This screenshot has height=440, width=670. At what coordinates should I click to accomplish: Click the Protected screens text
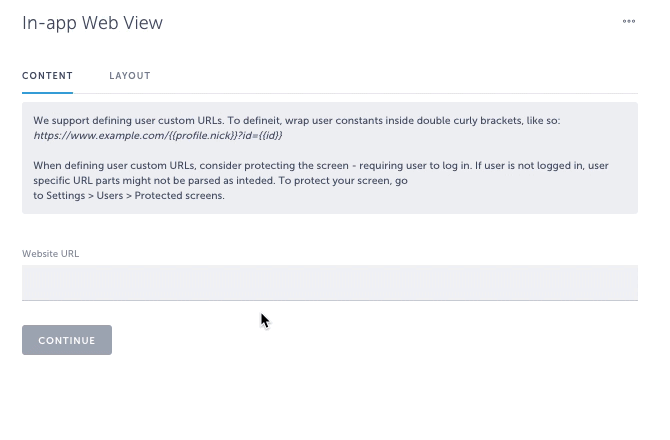[x=179, y=196]
